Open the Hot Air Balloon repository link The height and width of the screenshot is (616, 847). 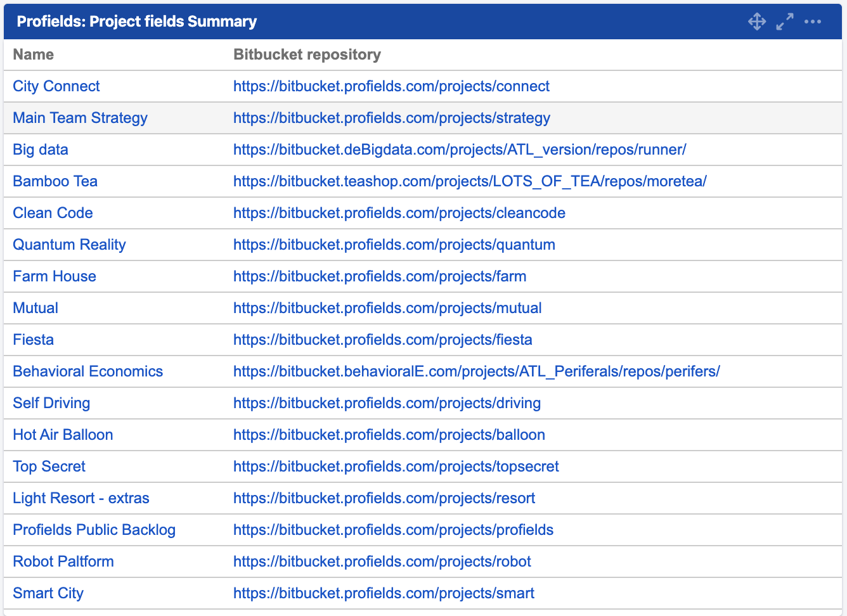pyautogui.click(x=389, y=435)
